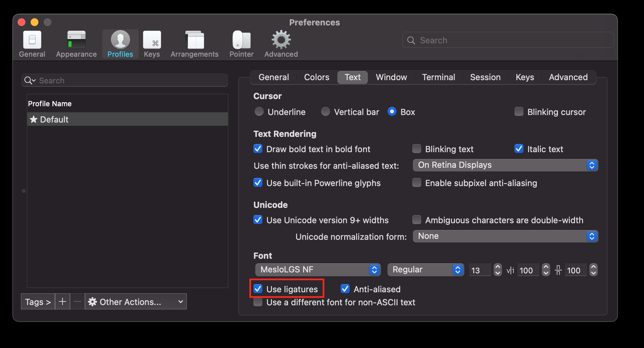Image resolution: width=644 pixels, height=348 pixels.
Task: Open the General preferences pane
Action: coord(32,43)
